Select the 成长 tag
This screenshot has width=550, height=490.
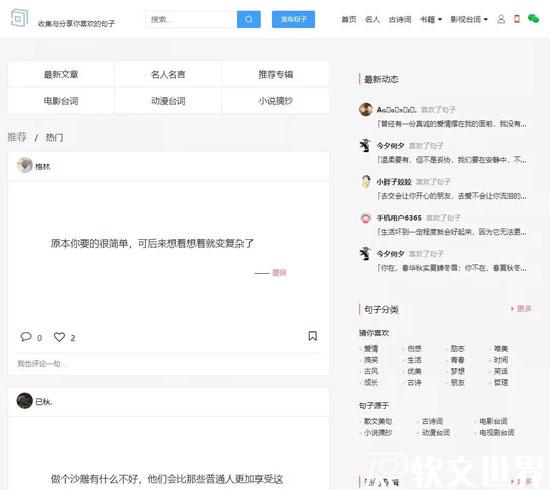pos(371,382)
